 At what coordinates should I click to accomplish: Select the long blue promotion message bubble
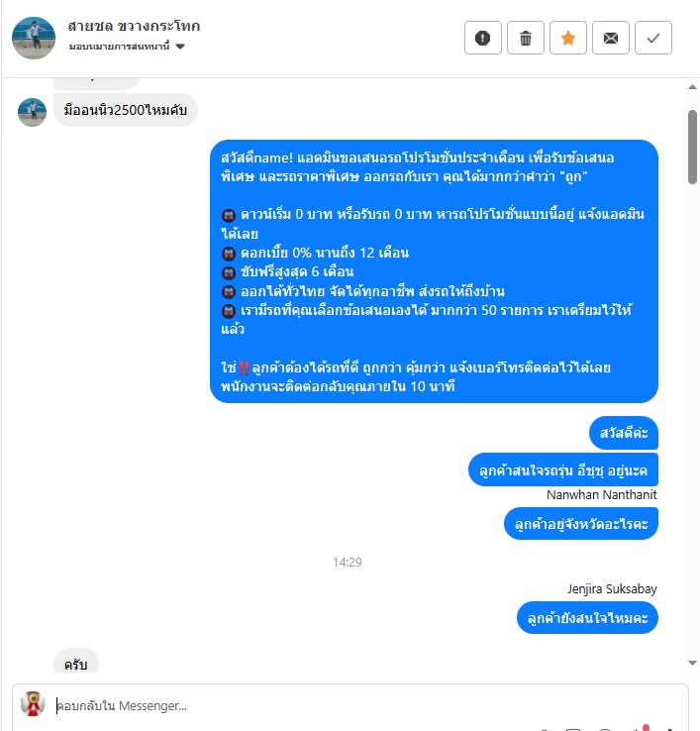pos(434,271)
